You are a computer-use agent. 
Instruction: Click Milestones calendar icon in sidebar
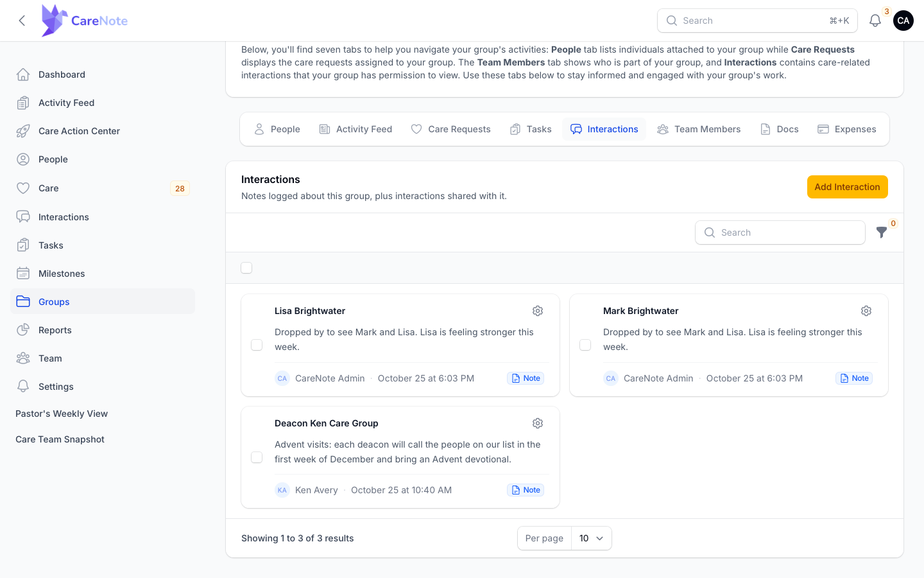point(23,274)
